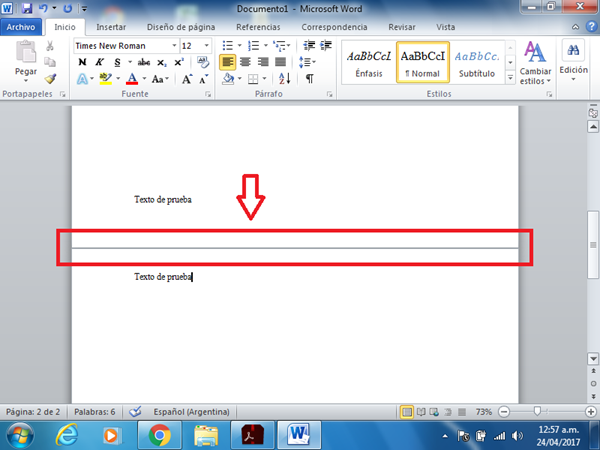Apply the Énfasis style
The height and width of the screenshot is (450, 600).
pyautogui.click(x=369, y=62)
